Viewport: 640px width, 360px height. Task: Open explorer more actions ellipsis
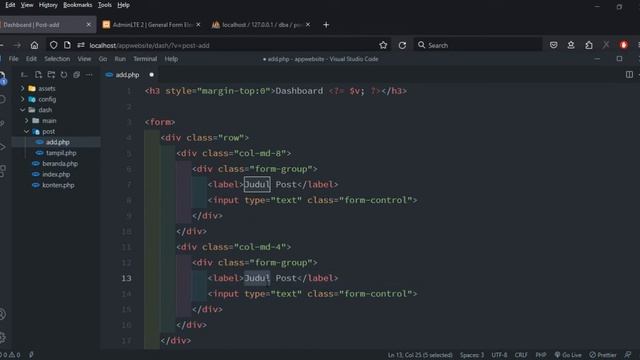[x=89, y=75]
